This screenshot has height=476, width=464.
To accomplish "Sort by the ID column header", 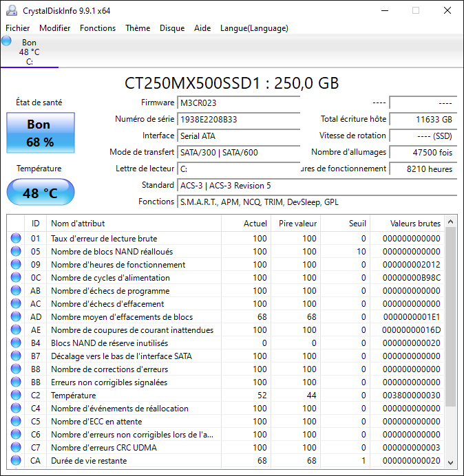I will (x=35, y=224).
